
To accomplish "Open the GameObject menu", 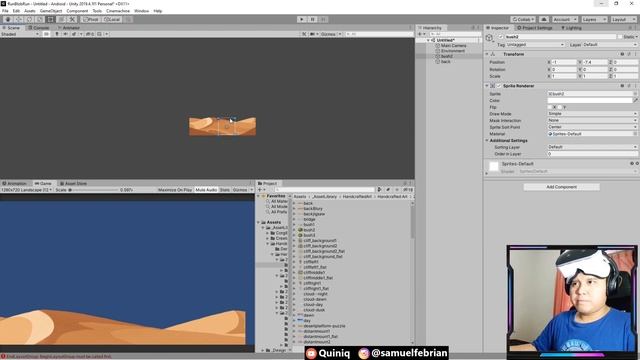I will 51,11.
